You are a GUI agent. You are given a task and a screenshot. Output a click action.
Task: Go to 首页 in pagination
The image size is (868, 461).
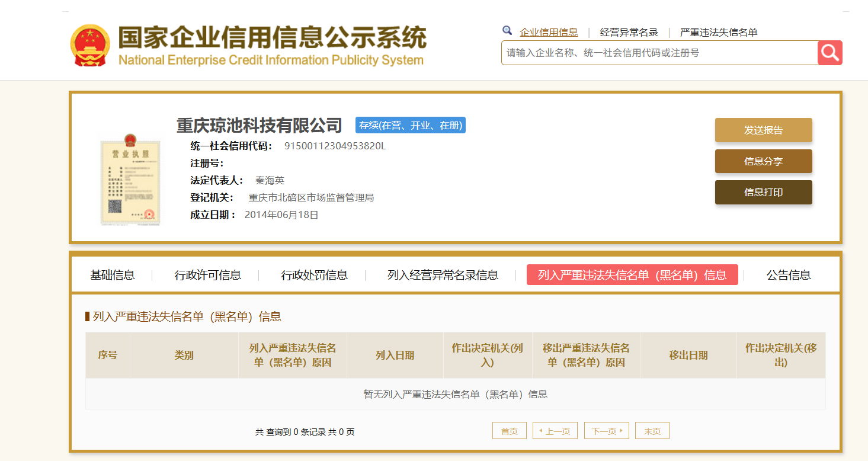tap(510, 431)
